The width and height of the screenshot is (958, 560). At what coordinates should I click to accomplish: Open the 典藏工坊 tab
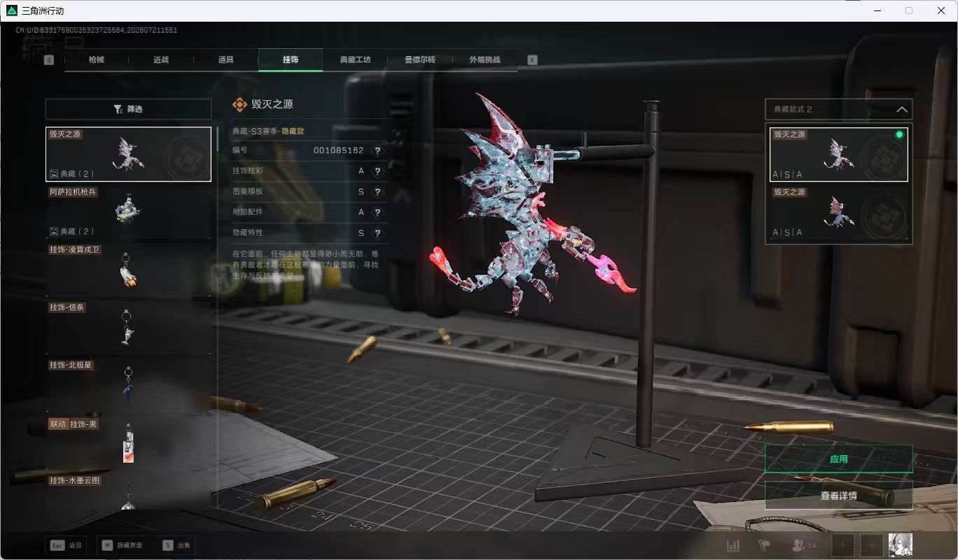(355, 59)
